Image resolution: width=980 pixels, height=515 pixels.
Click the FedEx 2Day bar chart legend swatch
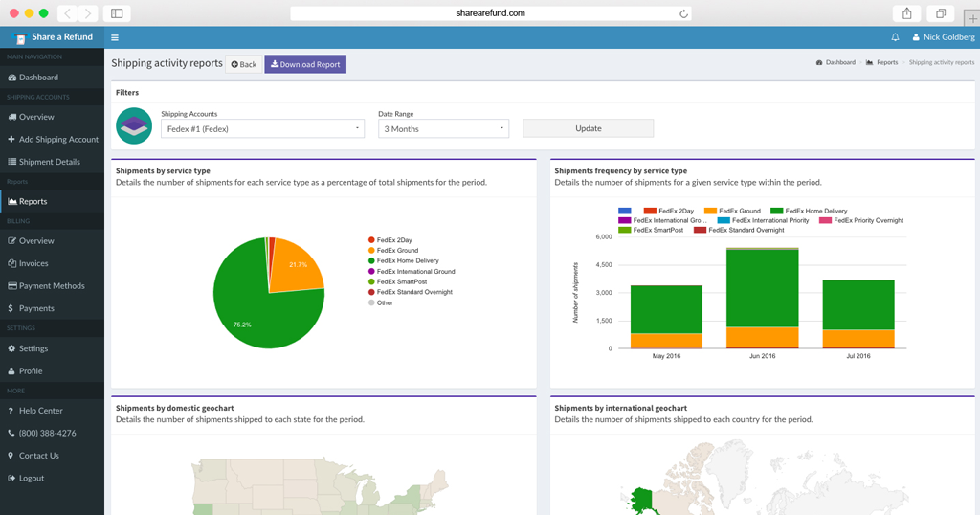point(650,212)
